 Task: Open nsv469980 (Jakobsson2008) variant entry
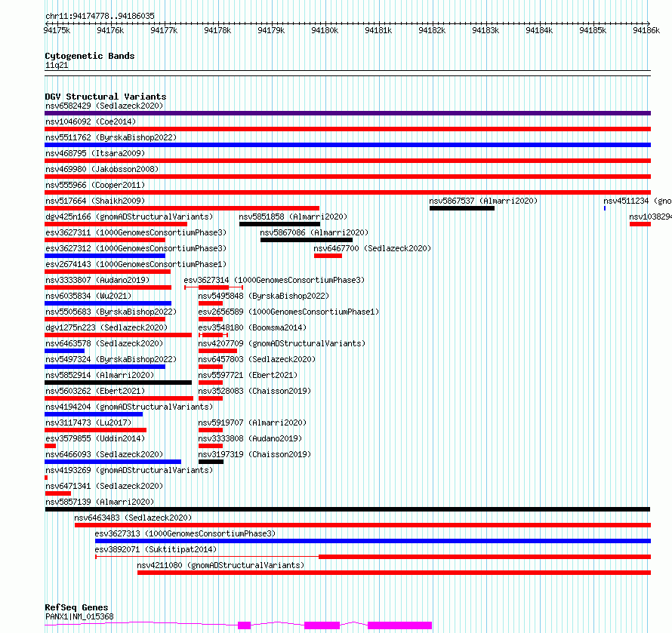pyautogui.click(x=102, y=169)
